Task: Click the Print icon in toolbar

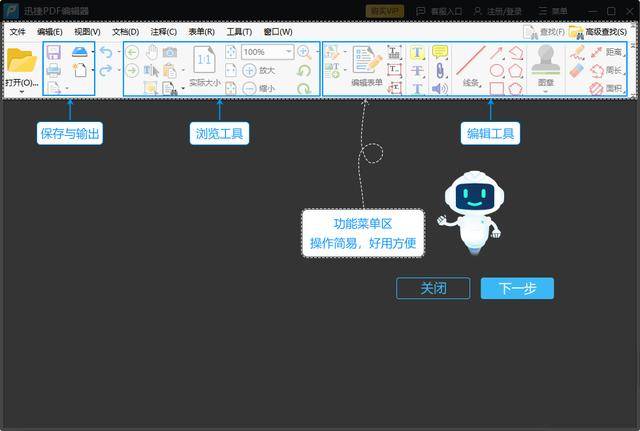Action: 53,70
